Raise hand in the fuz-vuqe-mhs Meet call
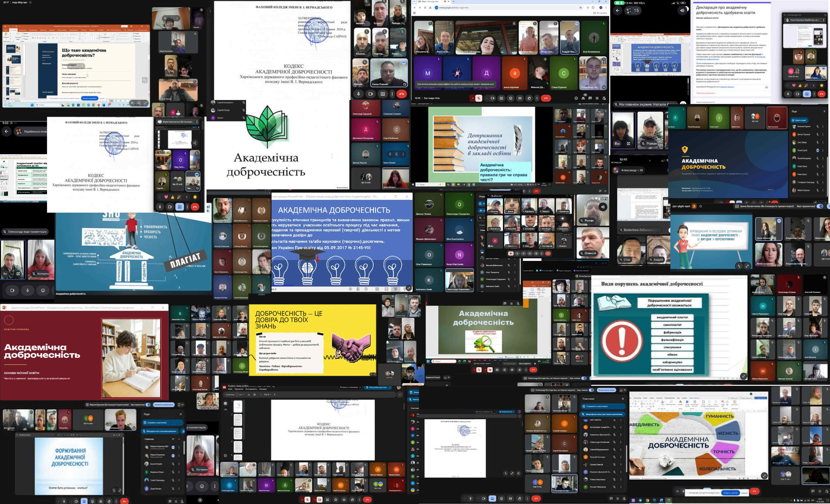 tap(529, 98)
